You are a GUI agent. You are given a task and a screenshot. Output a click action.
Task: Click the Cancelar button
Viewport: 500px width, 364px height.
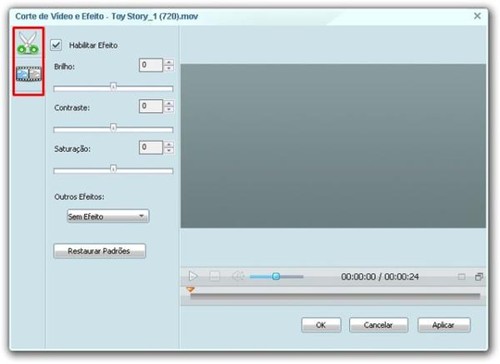378,325
